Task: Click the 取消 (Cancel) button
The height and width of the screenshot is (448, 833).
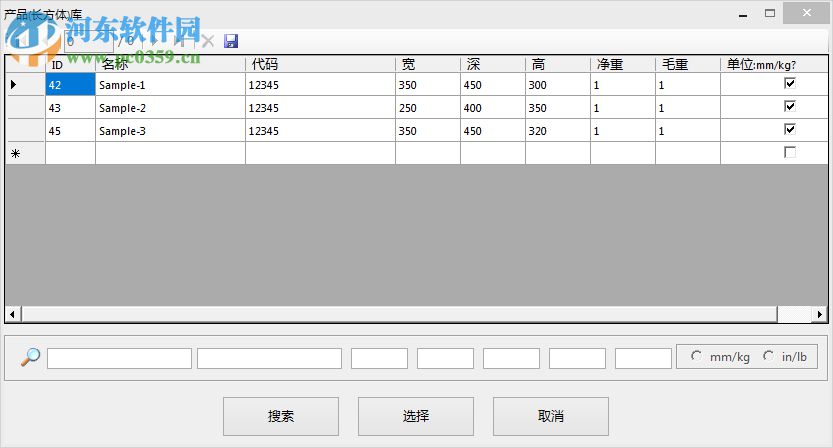Action: pyautogui.click(x=550, y=416)
